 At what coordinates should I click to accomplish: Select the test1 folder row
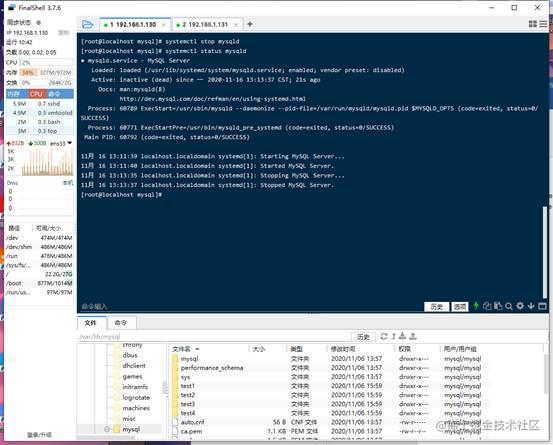coord(356,386)
